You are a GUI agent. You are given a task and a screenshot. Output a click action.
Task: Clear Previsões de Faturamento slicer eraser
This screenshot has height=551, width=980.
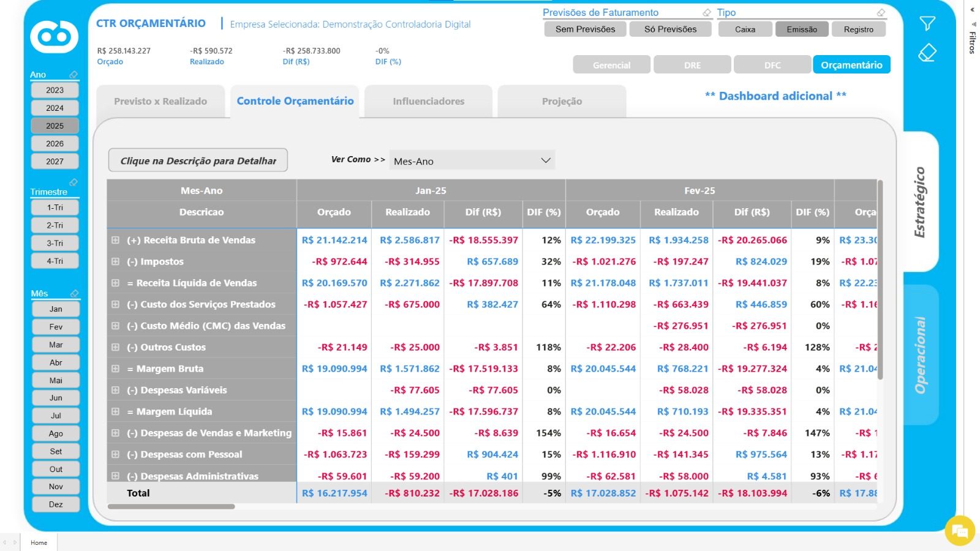click(707, 12)
